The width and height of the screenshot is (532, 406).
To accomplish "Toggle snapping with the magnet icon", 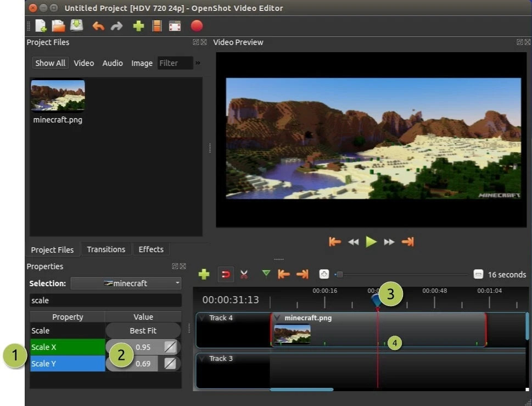I will (x=226, y=274).
